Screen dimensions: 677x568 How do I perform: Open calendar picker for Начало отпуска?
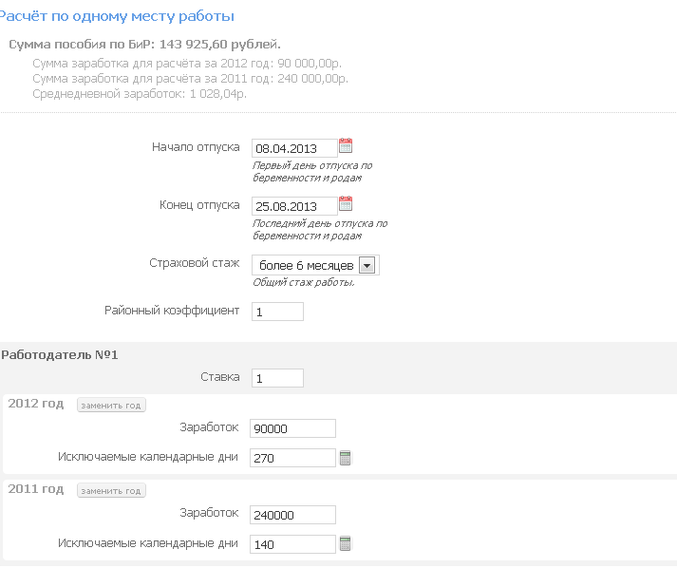point(346,145)
